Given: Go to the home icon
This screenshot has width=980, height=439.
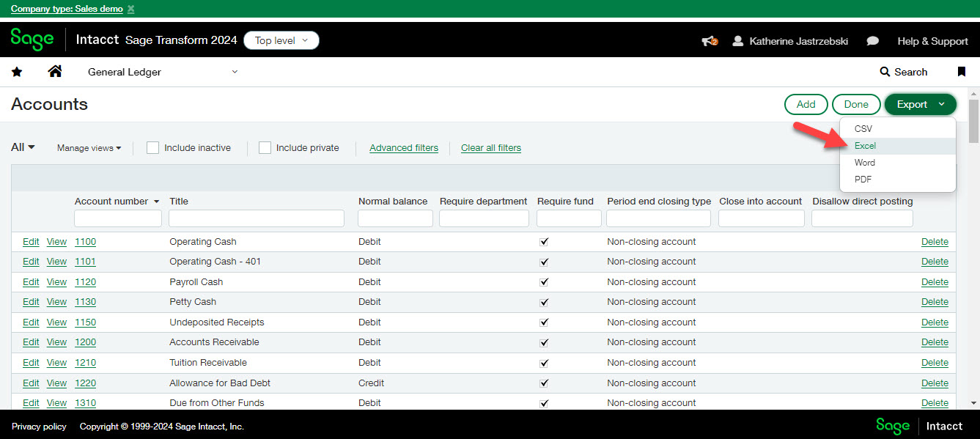Looking at the screenshot, I should pyautogui.click(x=55, y=72).
